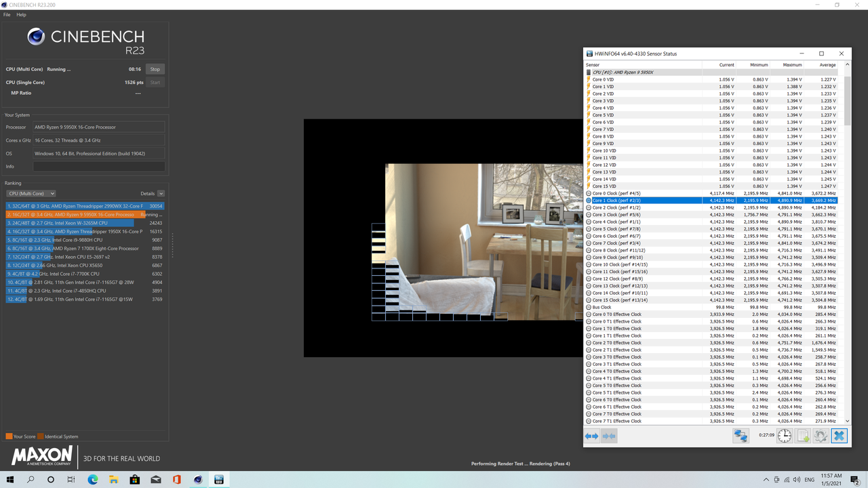Image resolution: width=868 pixels, height=488 pixels.
Task: Launch Microsoft Edge from taskbar
Action: pos(93,479)
